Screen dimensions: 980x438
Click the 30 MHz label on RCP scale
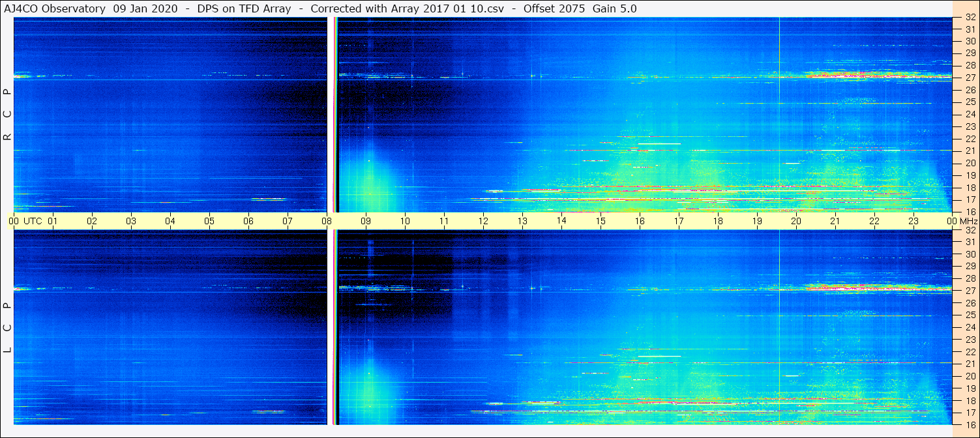tap(970, 40)
